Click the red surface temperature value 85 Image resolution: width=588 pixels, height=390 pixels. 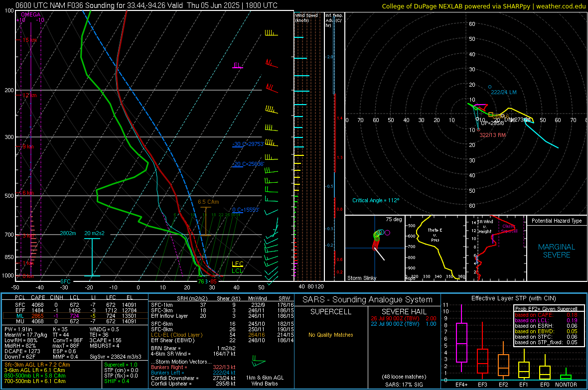point(213,281)
